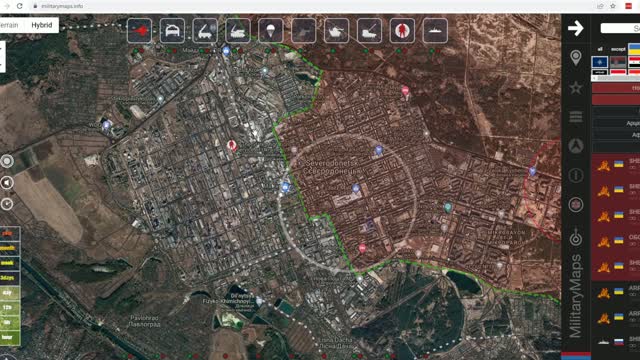
Task: Toggle green dot under tank icon
Action: (333, 51)
